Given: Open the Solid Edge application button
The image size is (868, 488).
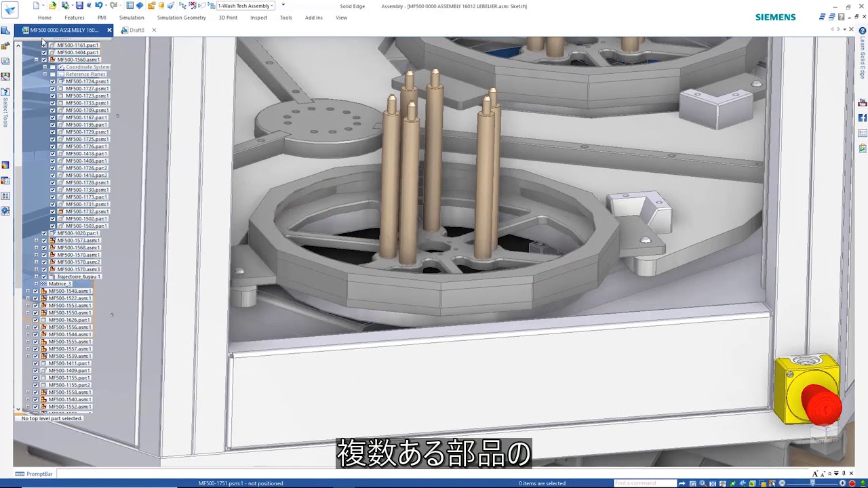Looking at the screenshot, I should click(x=10, y=11).
